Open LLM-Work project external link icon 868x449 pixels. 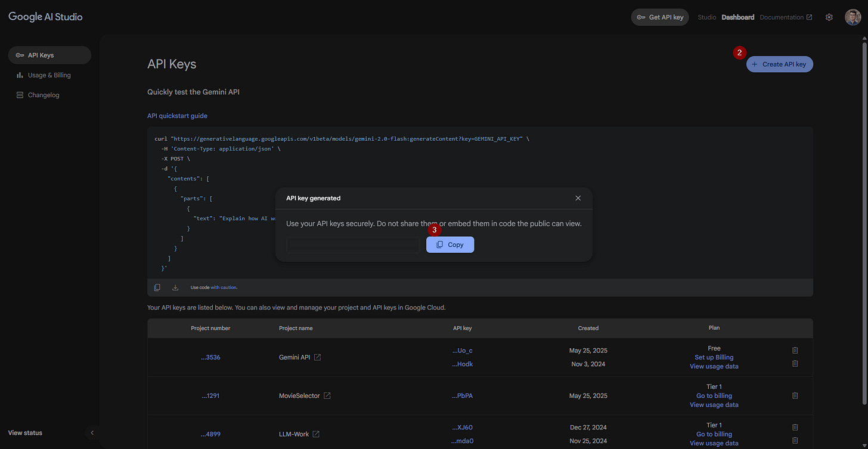[x=316, y=434]
